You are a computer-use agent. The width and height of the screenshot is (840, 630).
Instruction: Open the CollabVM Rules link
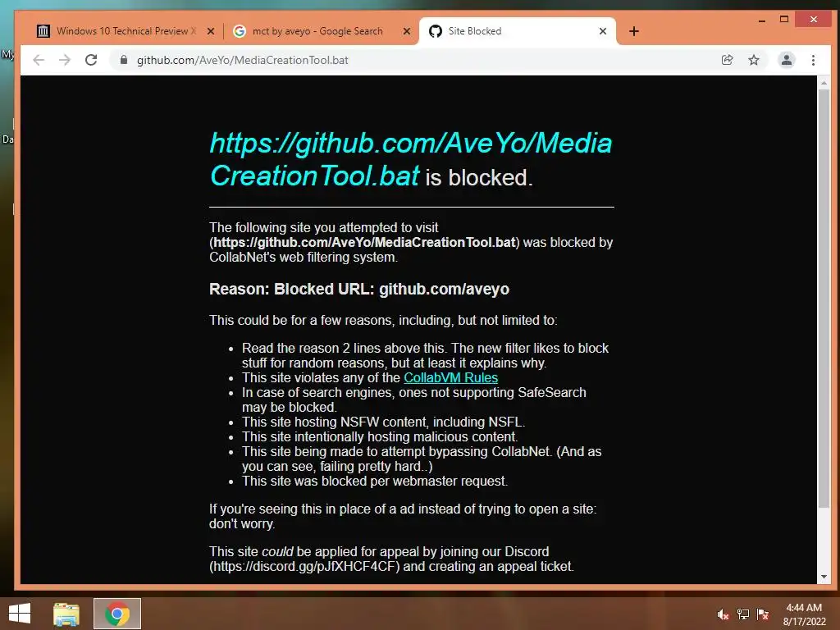(x=450, y=377)
